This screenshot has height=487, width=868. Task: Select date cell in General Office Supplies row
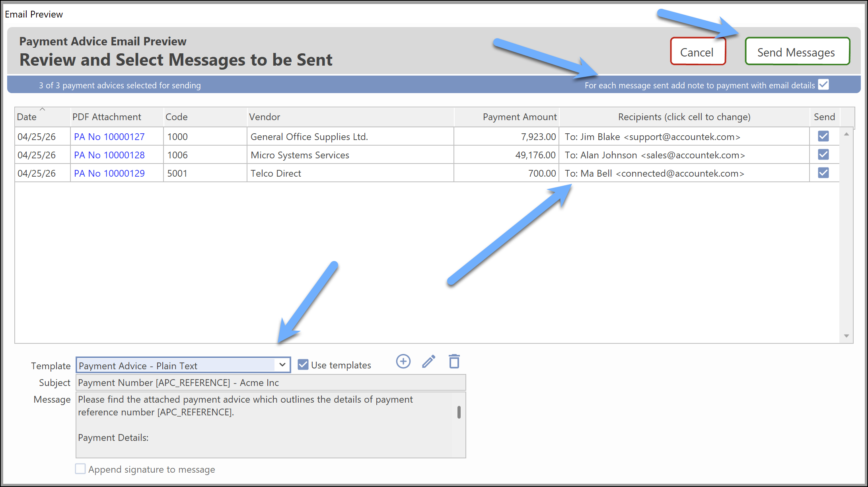[x=43, y=137]
